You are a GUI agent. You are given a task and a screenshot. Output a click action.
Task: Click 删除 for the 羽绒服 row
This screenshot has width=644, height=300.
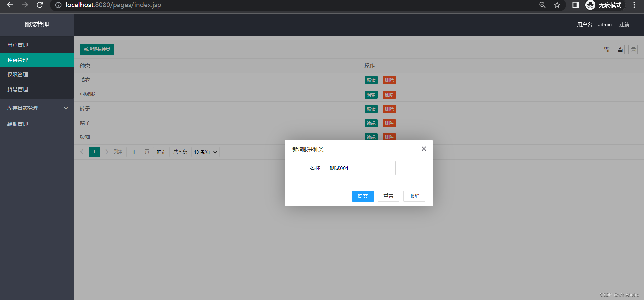point(389,95)
